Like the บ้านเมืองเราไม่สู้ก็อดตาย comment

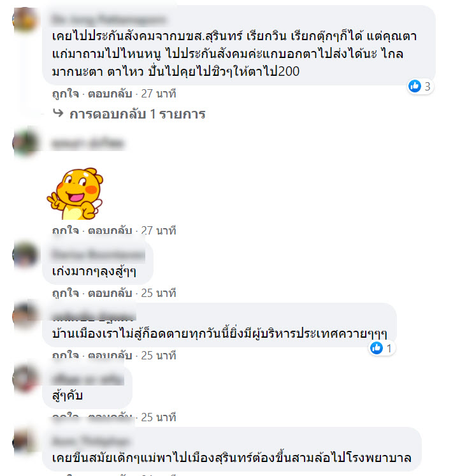(x=65, y=356)
